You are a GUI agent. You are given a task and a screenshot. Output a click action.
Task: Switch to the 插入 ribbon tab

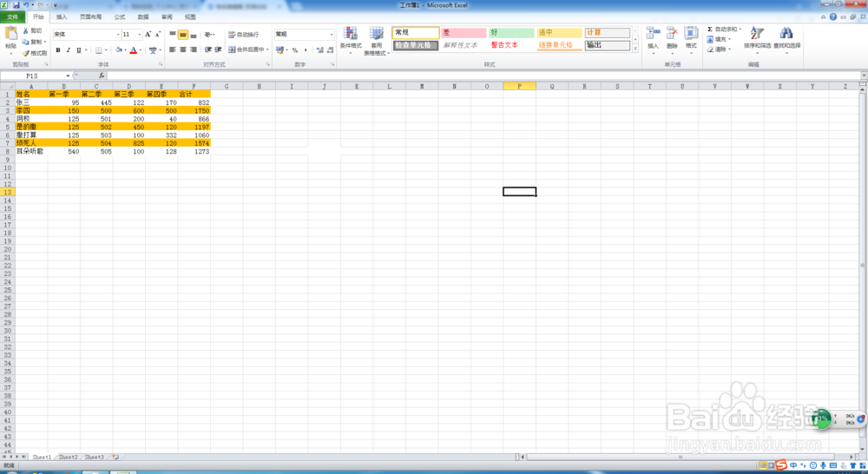coord(62,17)
